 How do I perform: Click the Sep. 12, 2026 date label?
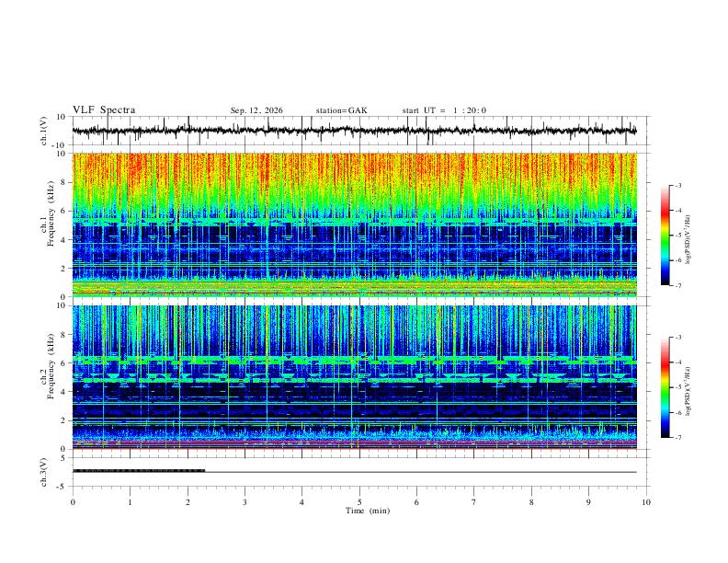click(256, 110)
